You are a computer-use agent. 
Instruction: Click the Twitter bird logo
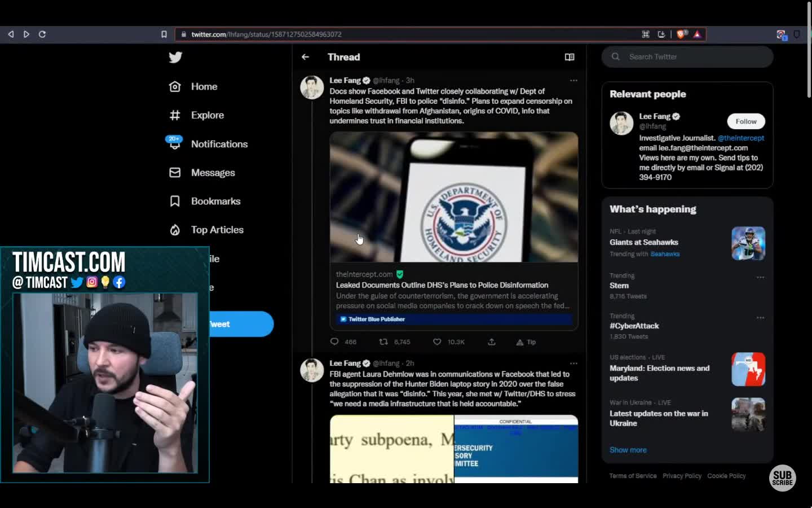(175, 57)
